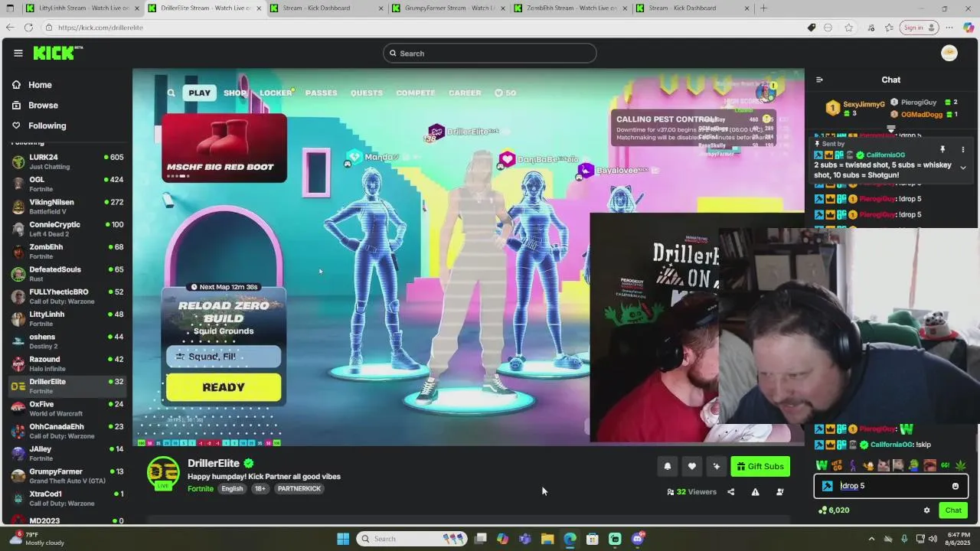Open Razound channel in sidebar
980x551 pixels.
67,364
